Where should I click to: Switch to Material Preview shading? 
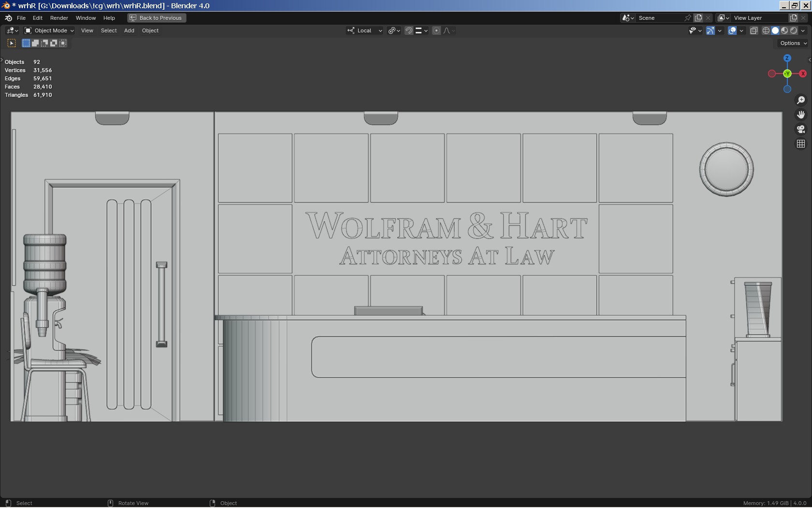click(784, 30)
